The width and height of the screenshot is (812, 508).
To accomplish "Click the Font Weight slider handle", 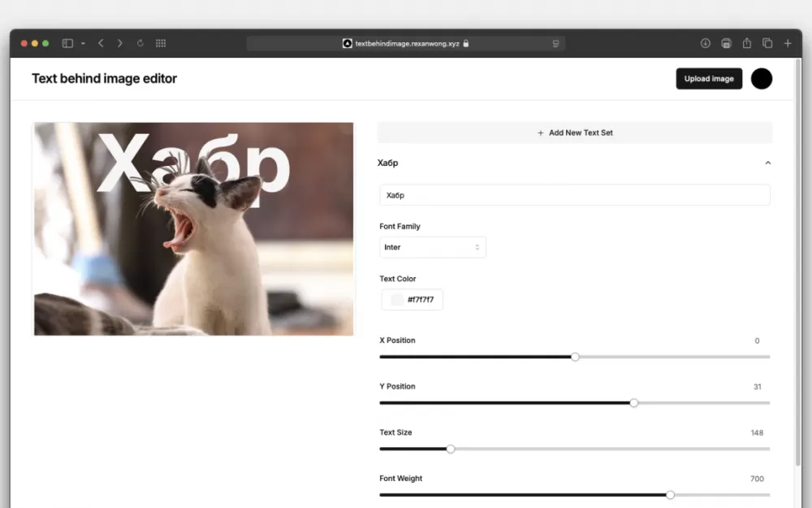I will click(x=670, y=495).
